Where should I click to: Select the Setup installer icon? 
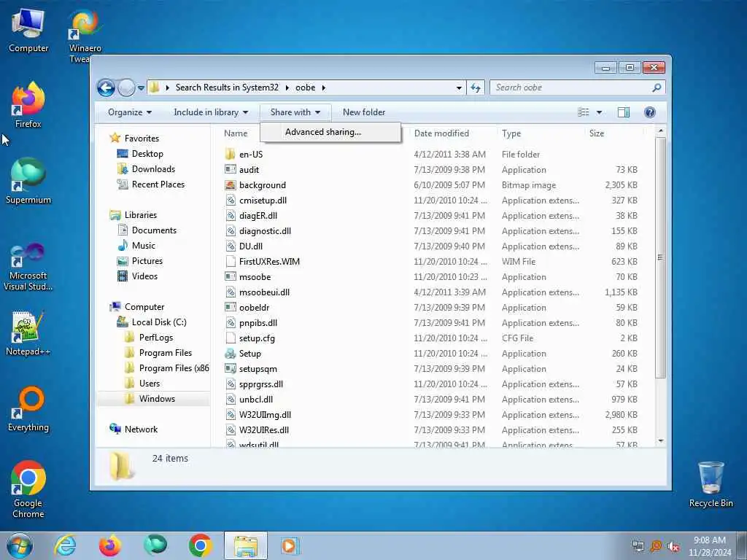[230, 354]
